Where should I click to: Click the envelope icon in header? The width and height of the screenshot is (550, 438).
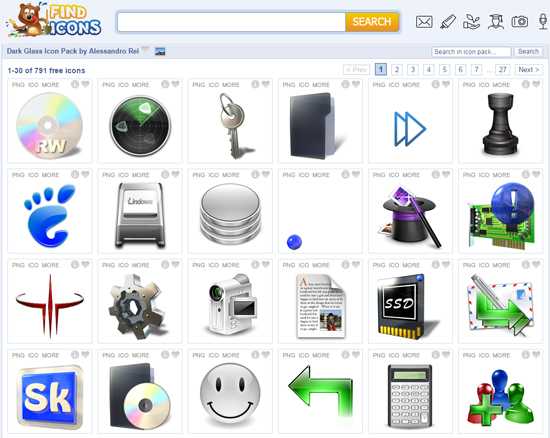click(x=424, y=22)
